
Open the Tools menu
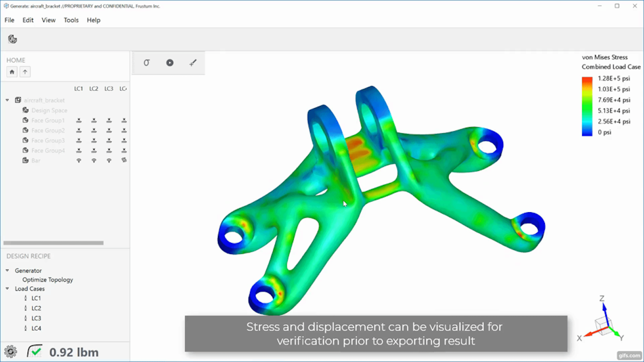point(71,20)
